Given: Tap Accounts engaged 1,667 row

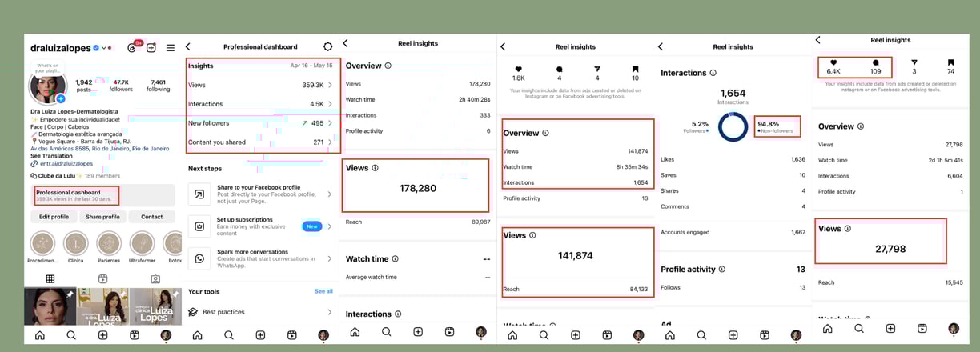Looking at the screenshot, I should 733,232.
